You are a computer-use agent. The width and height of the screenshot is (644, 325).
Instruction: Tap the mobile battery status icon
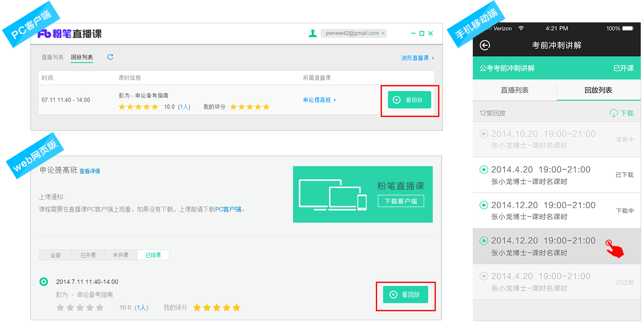(x=629, y=29)
